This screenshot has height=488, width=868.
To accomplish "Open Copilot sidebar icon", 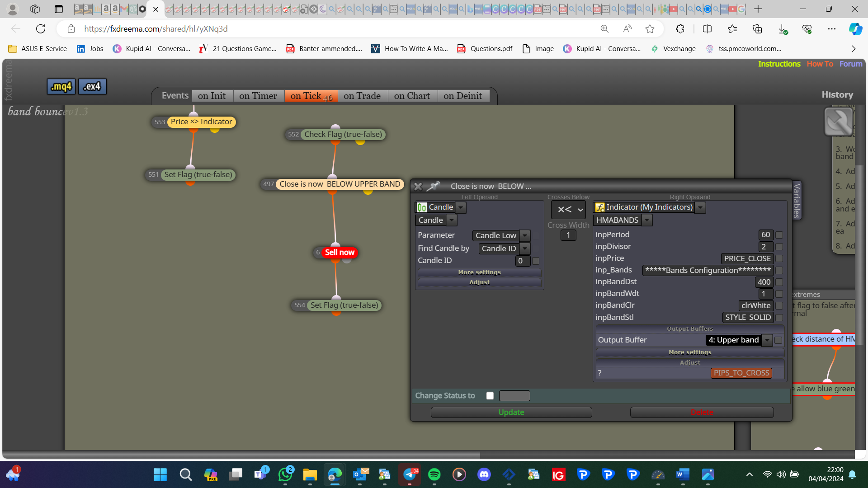I will point(855,29).
